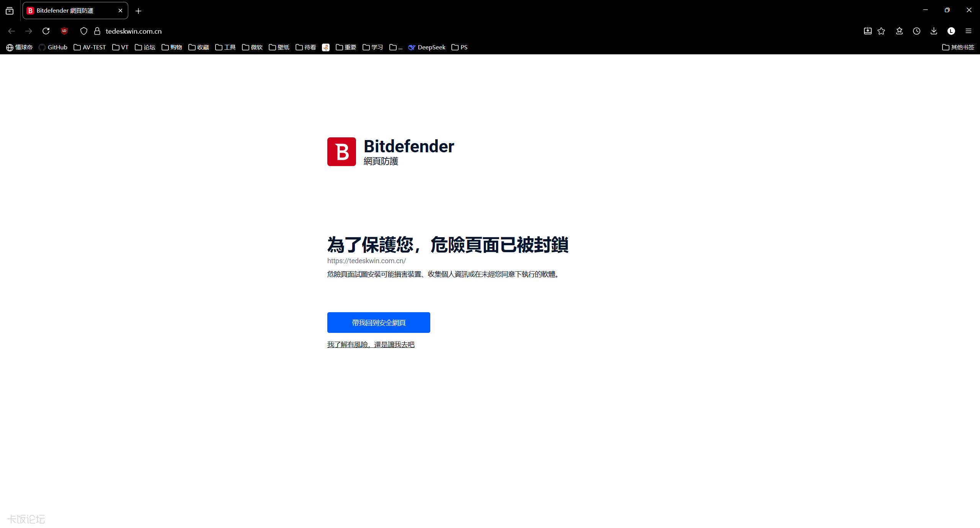Image resolution: width=980 pixels, height=528 pixels.
Task: Open tracking protection shield in address bar
Action: pyautogui.click(x=84, y=31)
